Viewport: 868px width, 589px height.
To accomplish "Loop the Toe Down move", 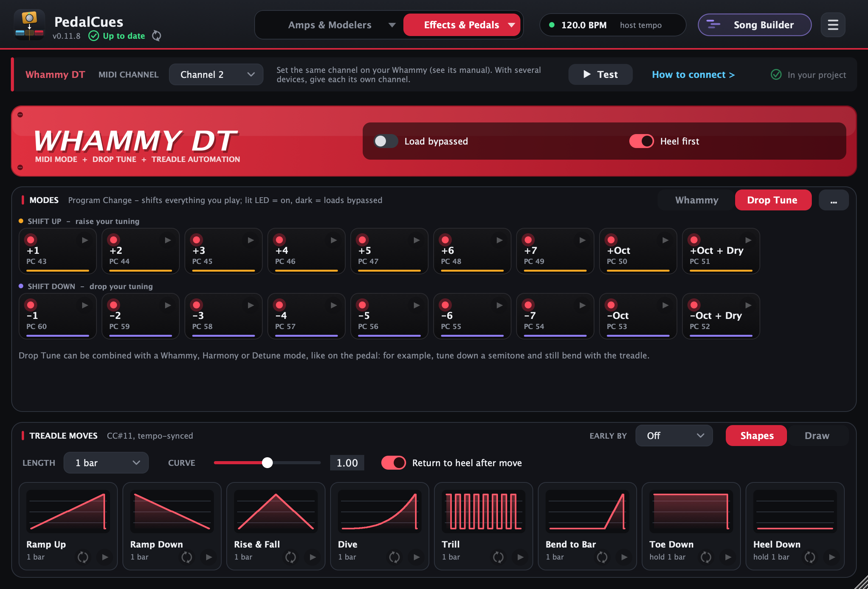I will [x=706, y=557].
